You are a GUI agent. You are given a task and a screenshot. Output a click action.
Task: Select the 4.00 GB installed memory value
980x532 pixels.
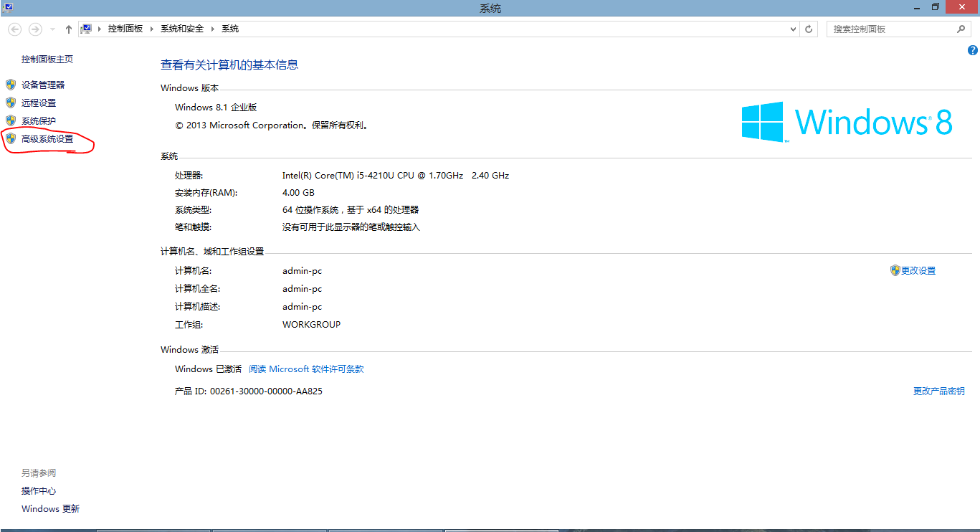point(298,193)
